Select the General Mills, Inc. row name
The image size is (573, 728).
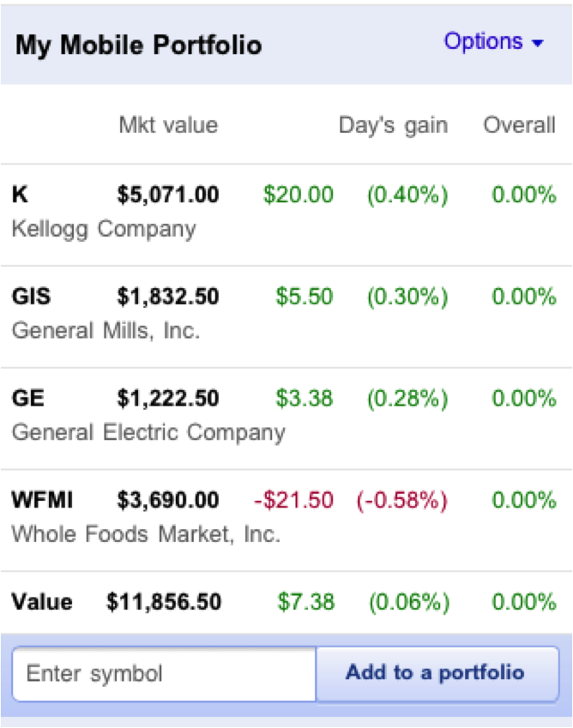click(x=106, y=331)
